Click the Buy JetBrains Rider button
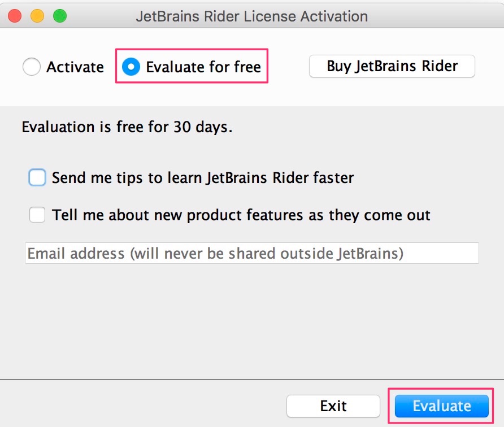This screenshot has width=504, height=427. point(392,66)
